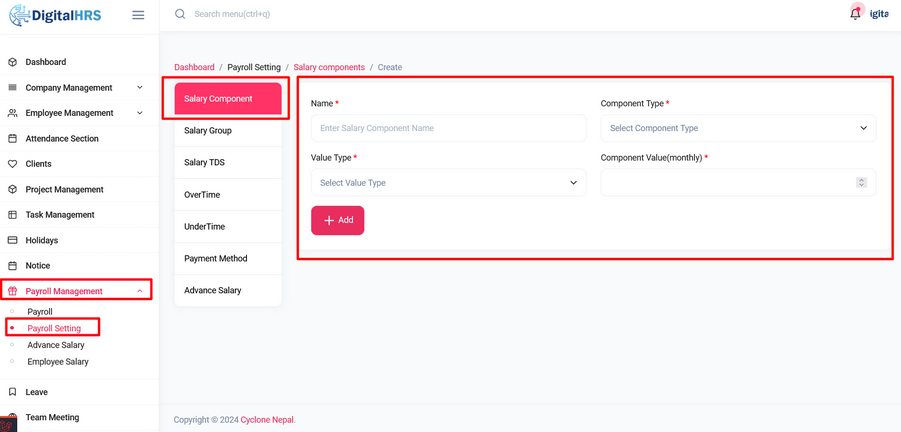The width and height of the screenshot is (901, 432).
Task: Open the Cyclone Nepal footer link
Action: 267,420
